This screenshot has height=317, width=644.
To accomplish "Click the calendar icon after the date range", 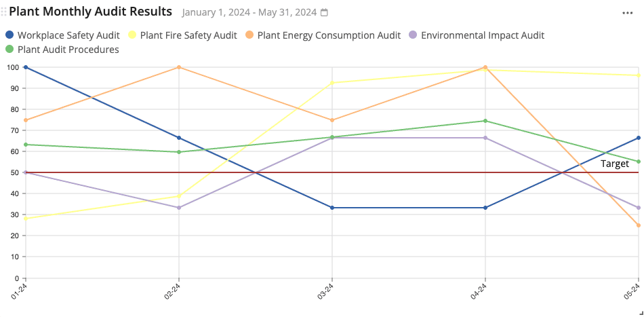I will [324, 13].
